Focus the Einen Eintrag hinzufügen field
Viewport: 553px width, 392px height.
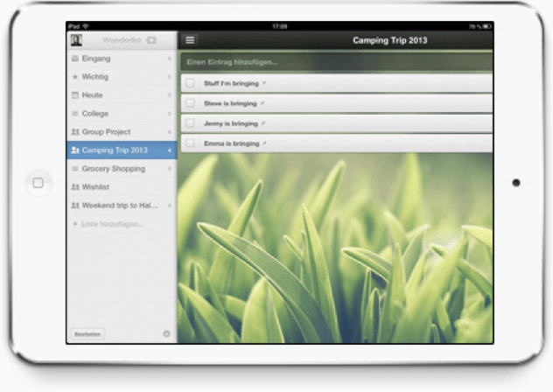(x=332, y=63)
